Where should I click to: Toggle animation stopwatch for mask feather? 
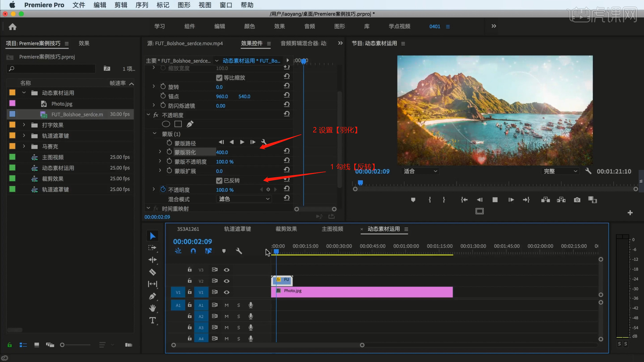(x=169, y=152)
